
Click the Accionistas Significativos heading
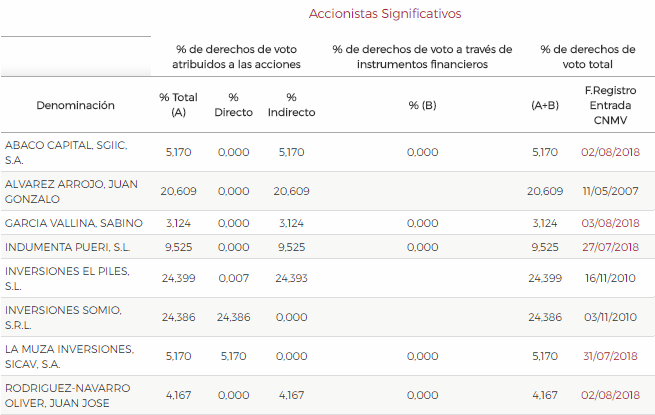point(385,14)
